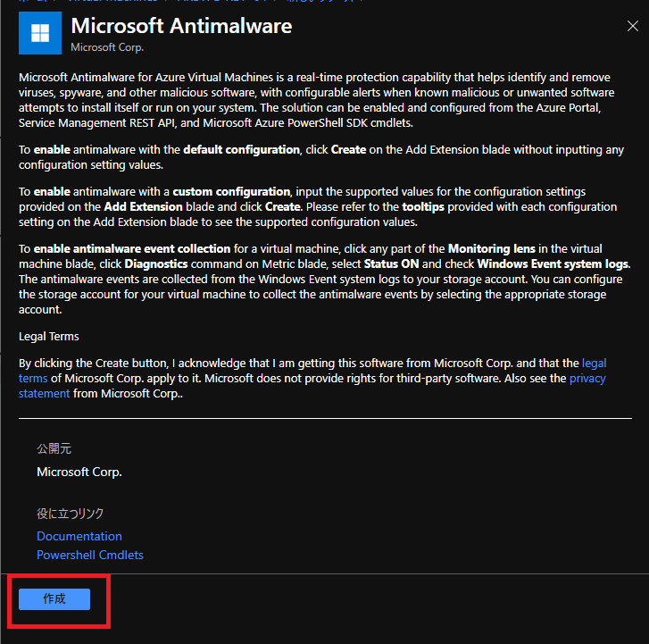Click the blue 作成 (Create) button
This screenshot has height=644, width=649.
tap(54, 598)
